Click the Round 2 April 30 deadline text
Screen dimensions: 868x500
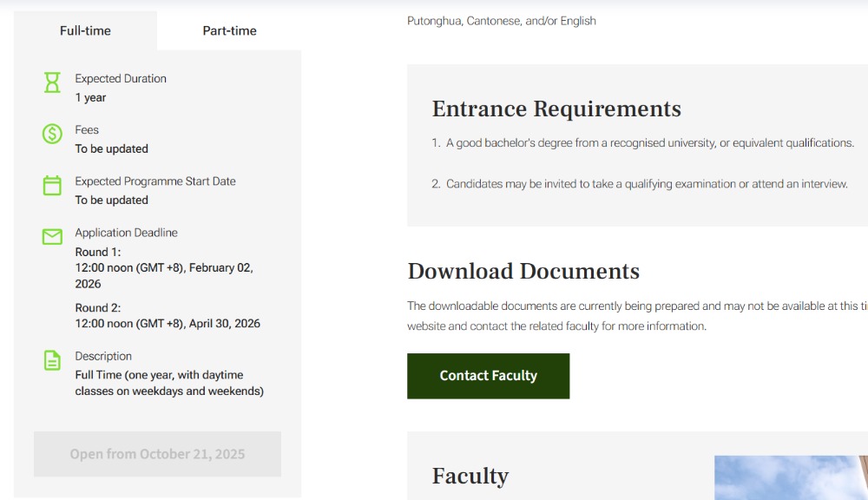pyautogui.click(x=168, y=324)
